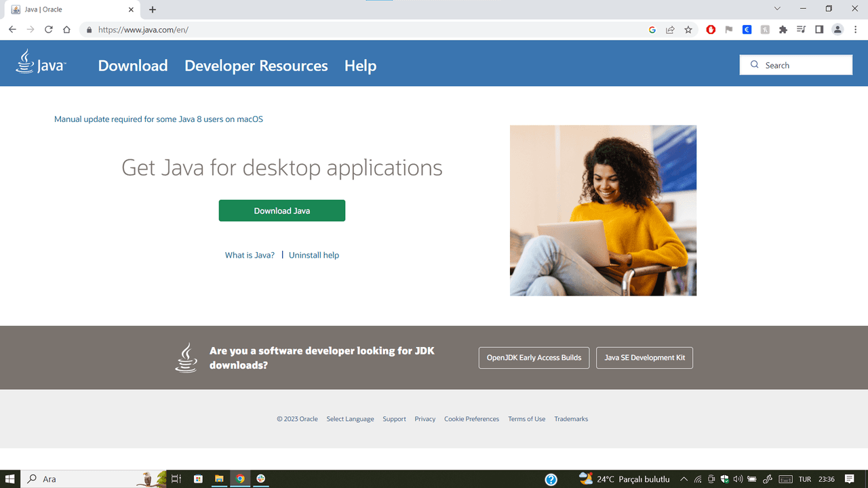
Task: Open Developer Resources menu
Action: (256, 66)
